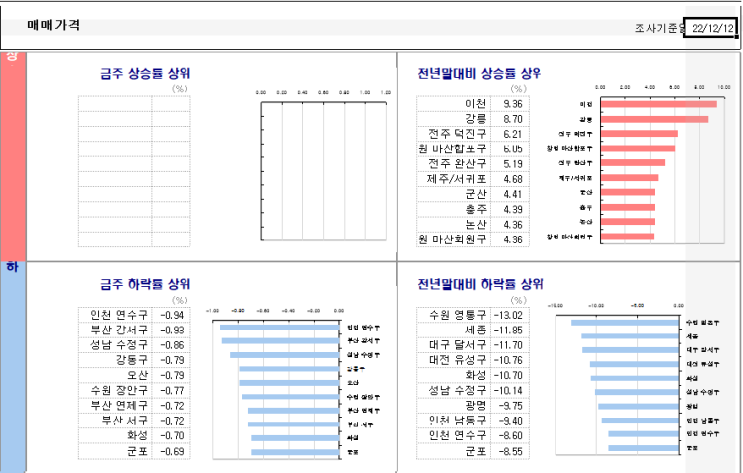Click the 대구 달서구 cell
Screen dimensions: 743x473
click(x=453, y=345)
